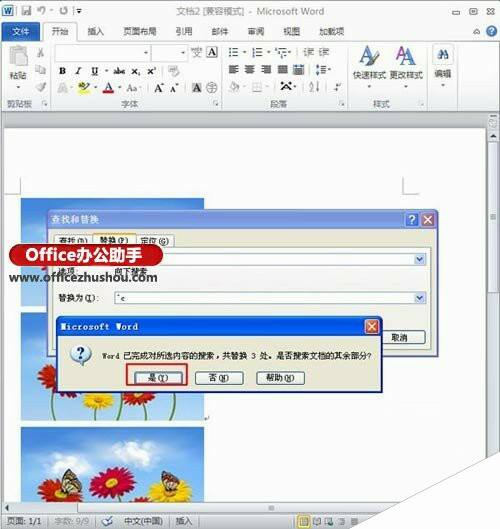The height and width of the screenshot is (529, 500).
Task: Open the File tab
Action: pos(21,32)
